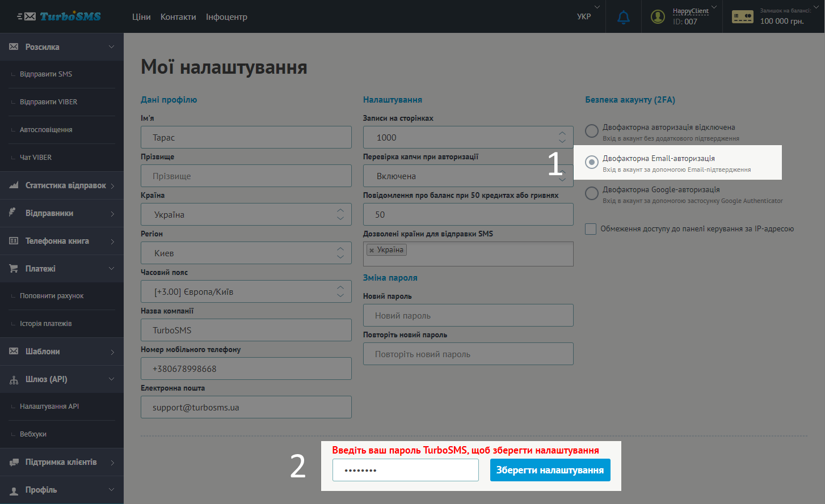Click the Платежі cart icon
This screenshot has width=825, height=504.
coord(14,268)
